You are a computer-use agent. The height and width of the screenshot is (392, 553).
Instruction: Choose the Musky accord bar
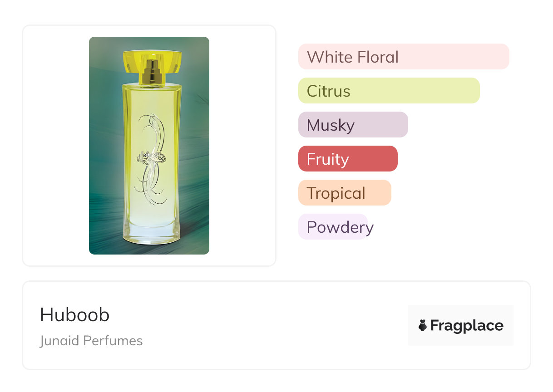tap(353, 125)
